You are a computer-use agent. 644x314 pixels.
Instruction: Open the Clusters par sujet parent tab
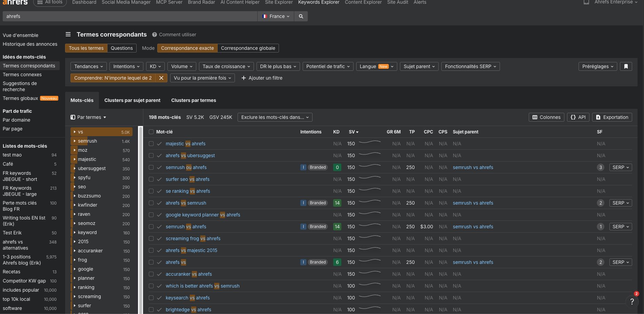click(x=132, y=100)
